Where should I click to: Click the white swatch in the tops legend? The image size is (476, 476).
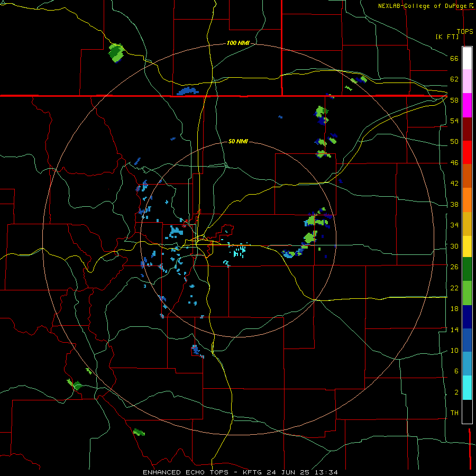pos(467,58)
